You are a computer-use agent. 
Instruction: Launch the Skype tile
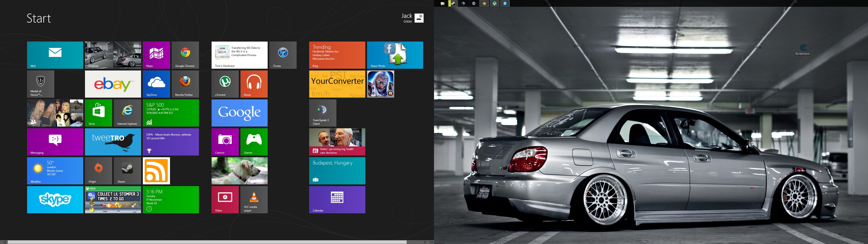(x=55, y=199)
